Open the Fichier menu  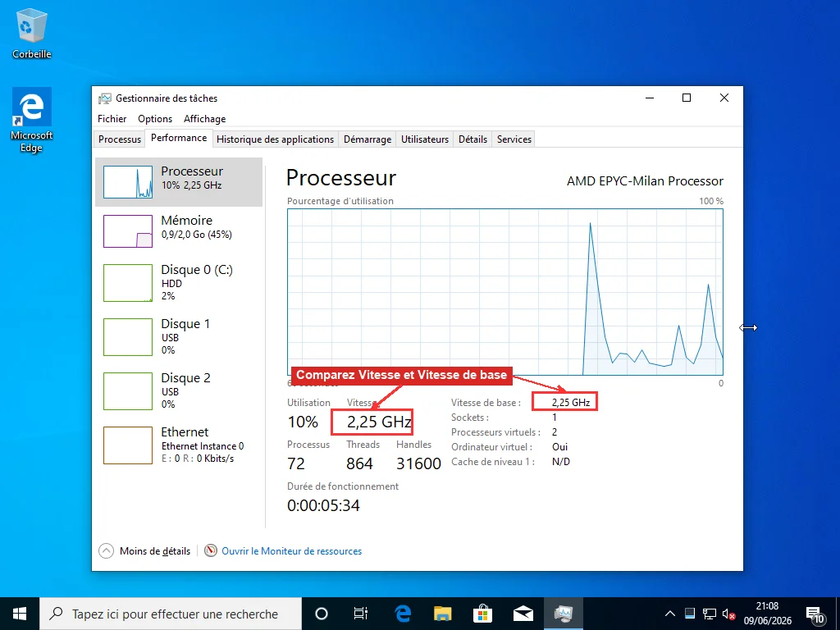point(112,119)
